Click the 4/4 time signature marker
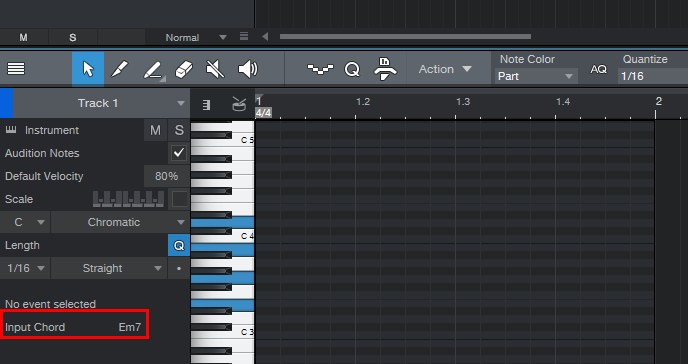 coord(263,113)
